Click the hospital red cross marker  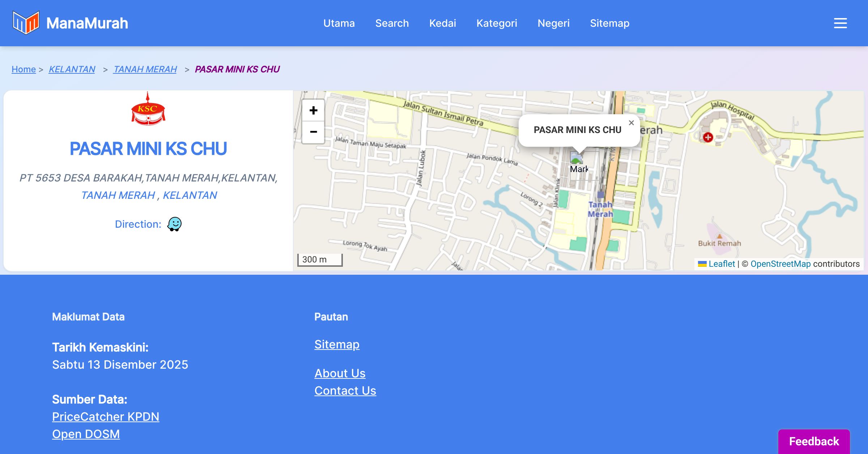click(708, 137)
